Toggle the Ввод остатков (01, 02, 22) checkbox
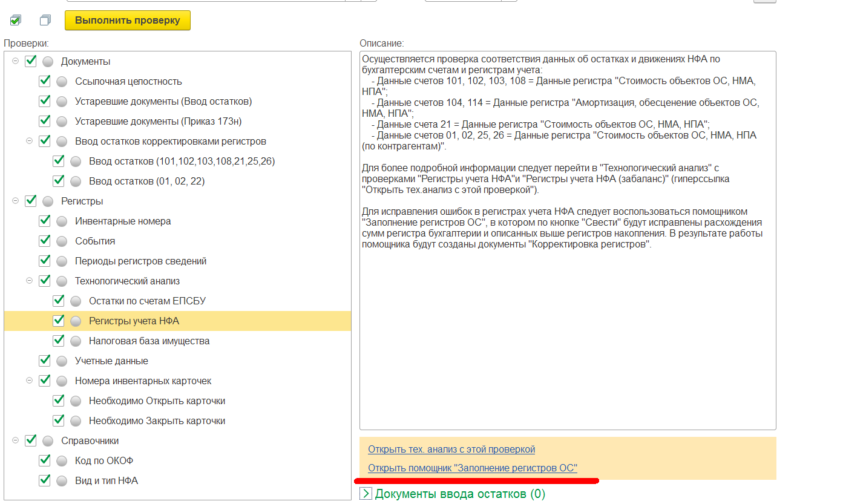 (x=58, y=181)
